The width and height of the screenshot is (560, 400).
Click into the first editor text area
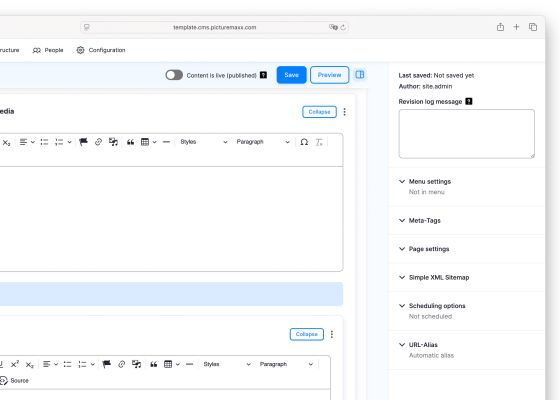click(171, 219)
